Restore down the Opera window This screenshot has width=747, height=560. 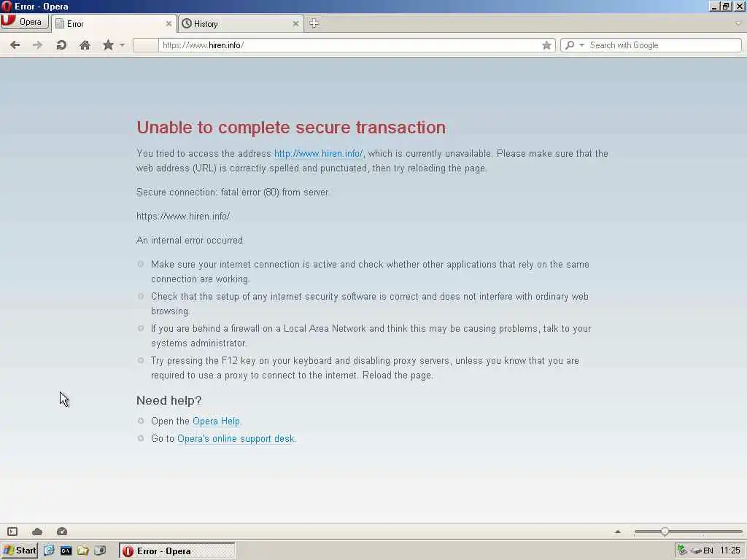pyautogui.click(x=726, y=6)
